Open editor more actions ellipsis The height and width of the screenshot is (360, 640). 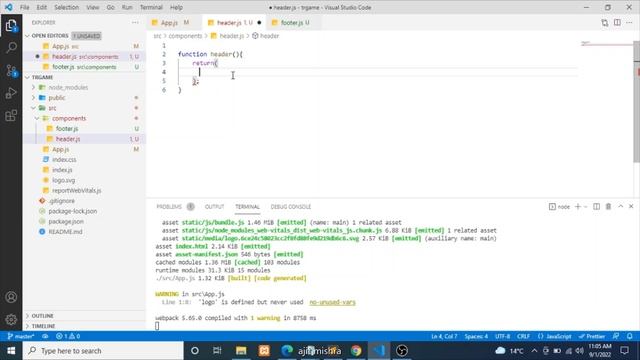point(629,23)
